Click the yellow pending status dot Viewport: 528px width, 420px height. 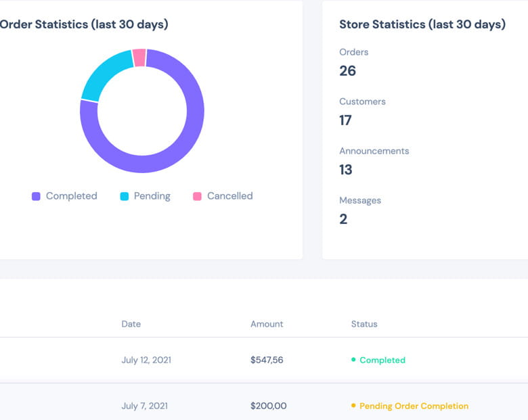coord(353,406)
